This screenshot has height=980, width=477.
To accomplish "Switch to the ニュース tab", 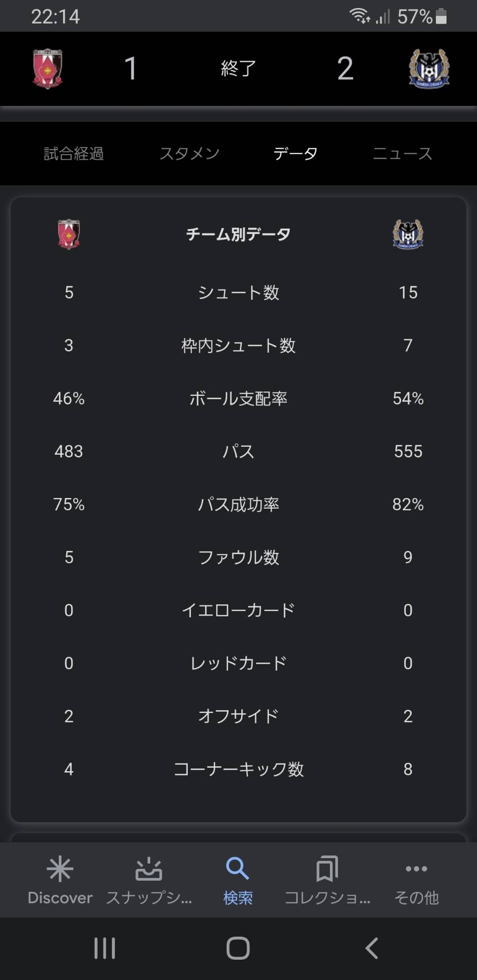I will tap(402, 154).
